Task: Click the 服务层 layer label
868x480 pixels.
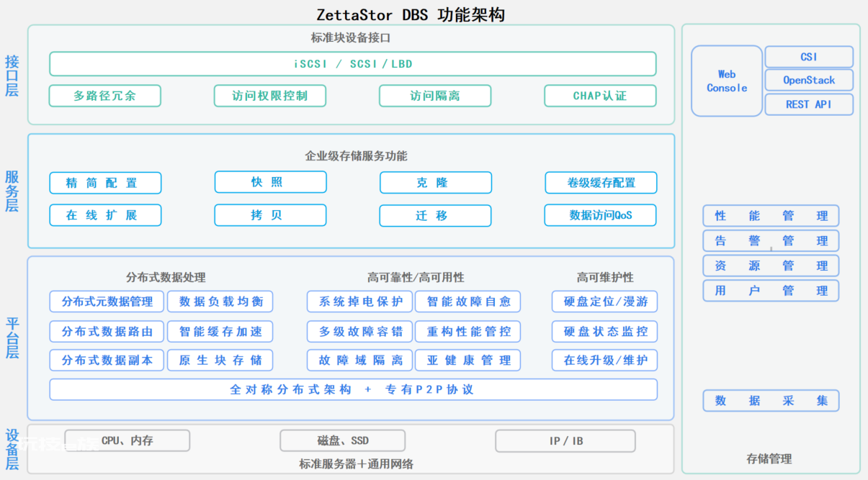Action: (x=12, y=191)
